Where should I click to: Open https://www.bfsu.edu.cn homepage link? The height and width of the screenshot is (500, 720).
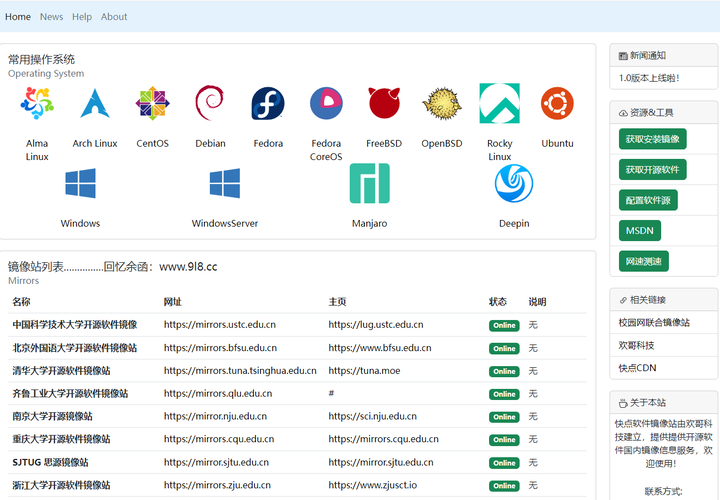pos(380,348)
